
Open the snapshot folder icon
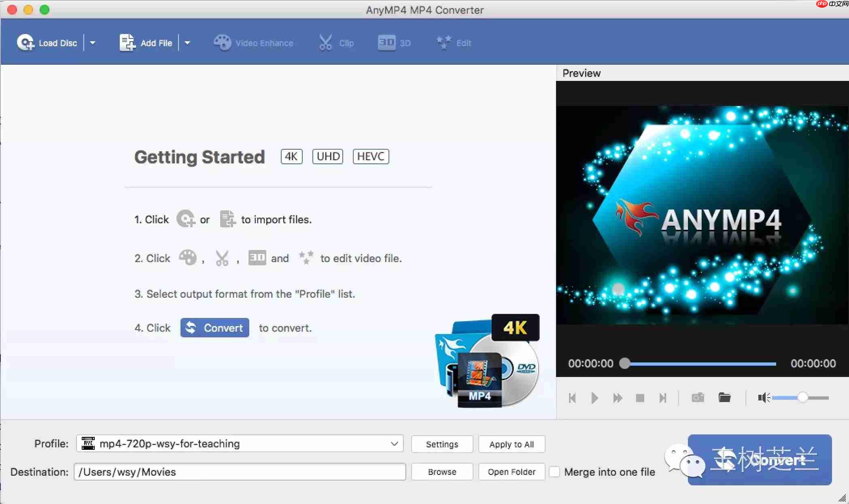point(724,398)
